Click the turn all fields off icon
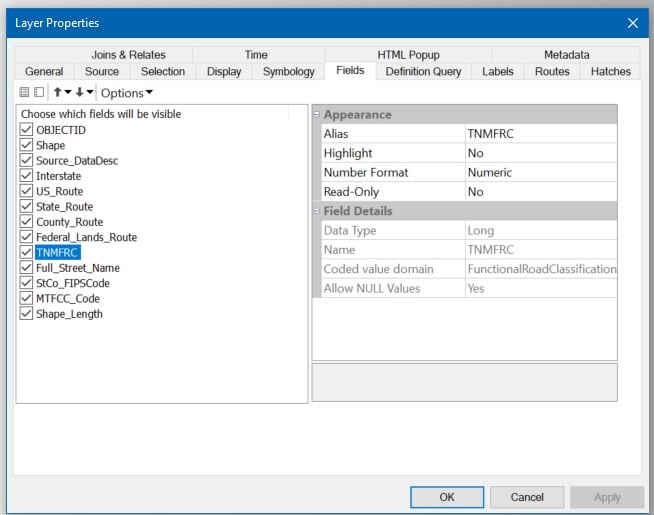Viewport: 654px width, 515px height. [39, 92]
